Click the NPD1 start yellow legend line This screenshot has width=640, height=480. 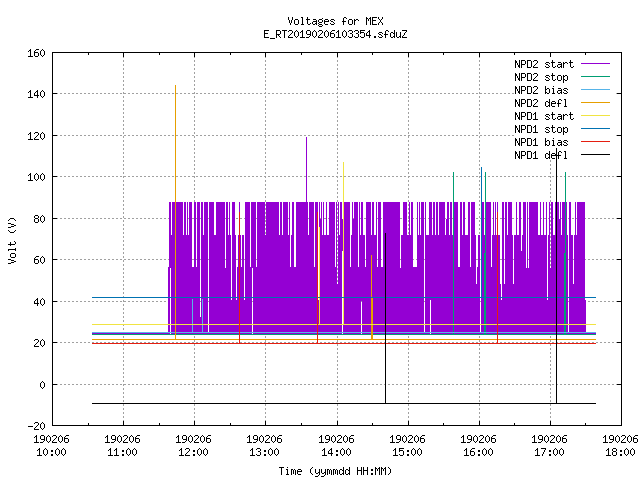[x=596, y=116]
